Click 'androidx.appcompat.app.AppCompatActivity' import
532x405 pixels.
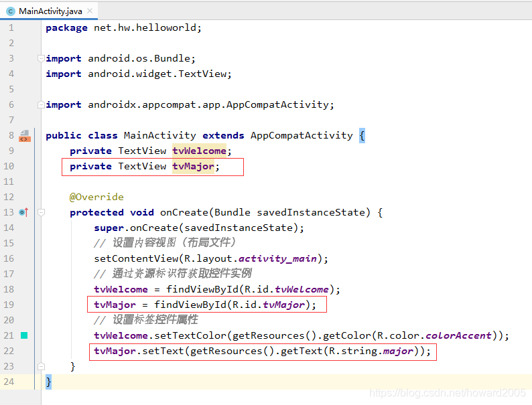(x=208, y=104)
